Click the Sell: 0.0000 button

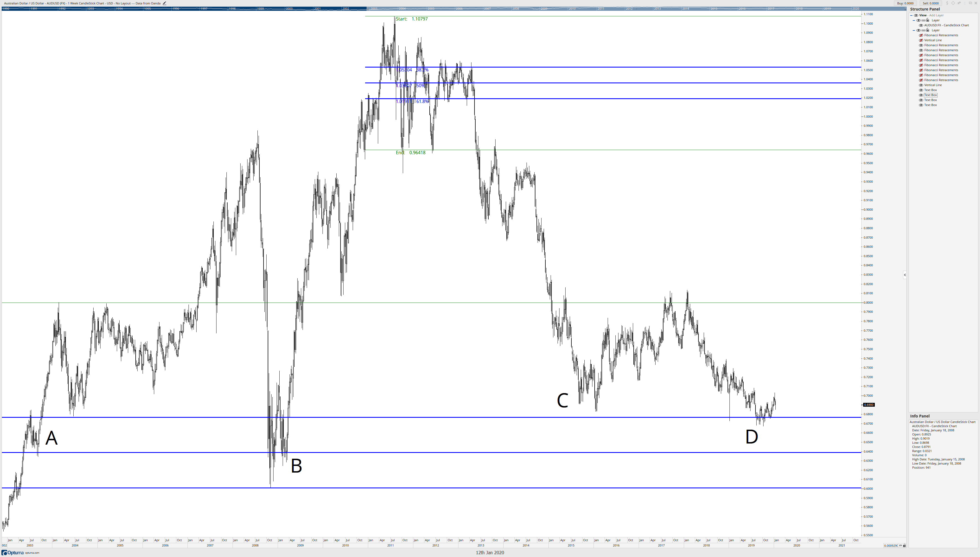pyautogui.click(x=931, y=3)
